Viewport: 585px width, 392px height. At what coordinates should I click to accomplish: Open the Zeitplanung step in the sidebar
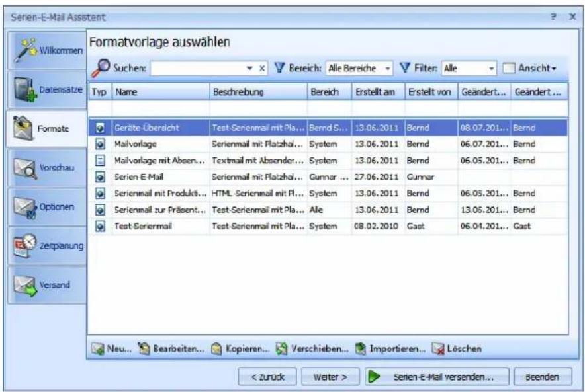[x=48, y=246]
